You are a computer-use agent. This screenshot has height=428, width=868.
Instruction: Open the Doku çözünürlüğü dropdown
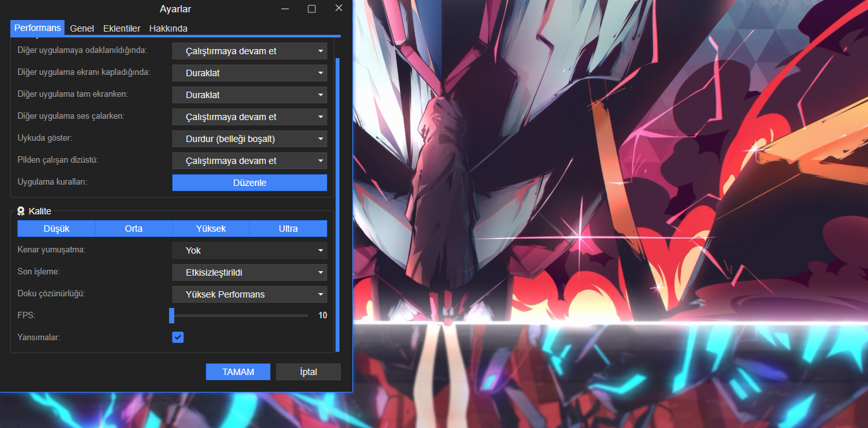tap(250, 294)
